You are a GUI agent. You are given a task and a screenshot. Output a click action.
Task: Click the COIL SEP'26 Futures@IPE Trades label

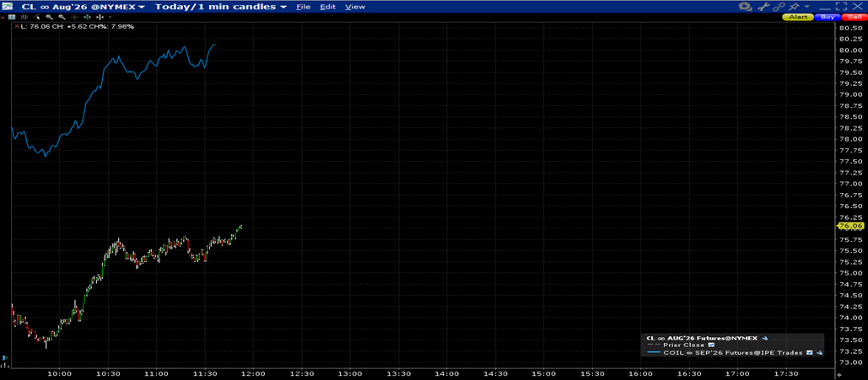click(x=733, y=352)
